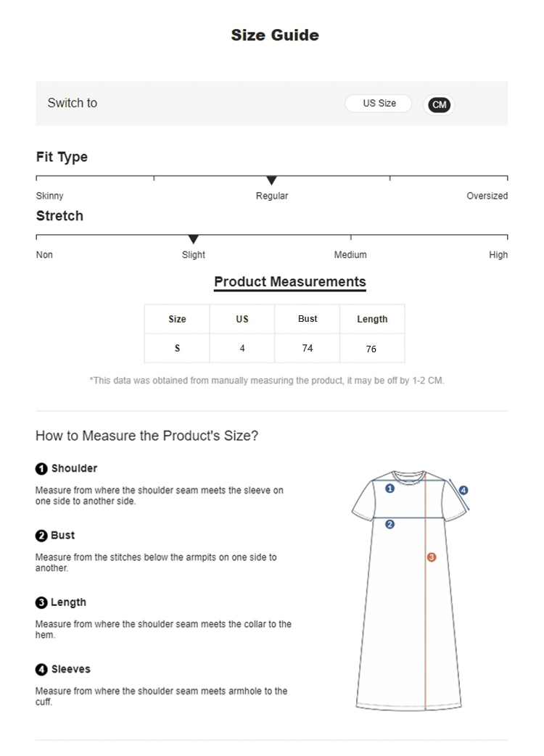The image size is (544, 756).
Task: Click the Fit Type marker at Regular
Action: (271, 180)
